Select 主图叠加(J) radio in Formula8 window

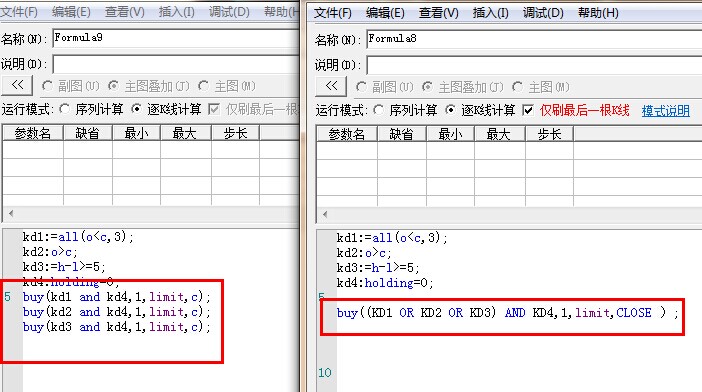coord(428,87)
